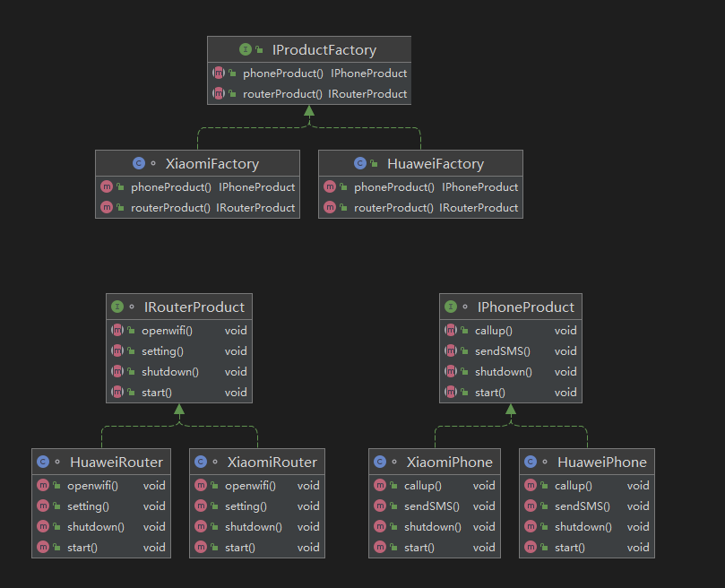
Task: Select start() in IRouterProduct
Action: coord(179,393)
